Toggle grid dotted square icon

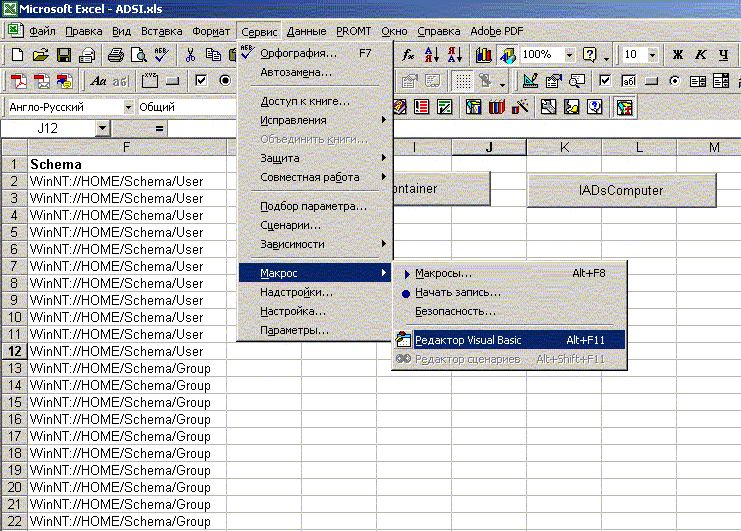click(463, 81)
